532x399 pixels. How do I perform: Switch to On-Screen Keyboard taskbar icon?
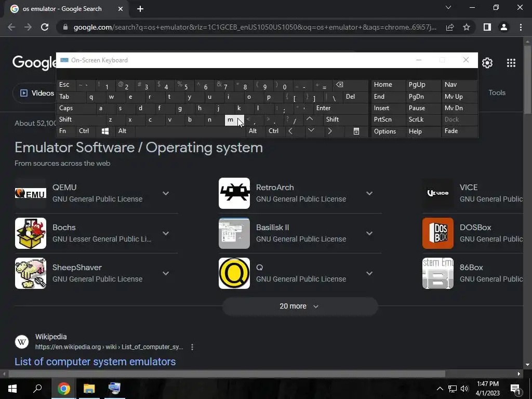[114, 388]
